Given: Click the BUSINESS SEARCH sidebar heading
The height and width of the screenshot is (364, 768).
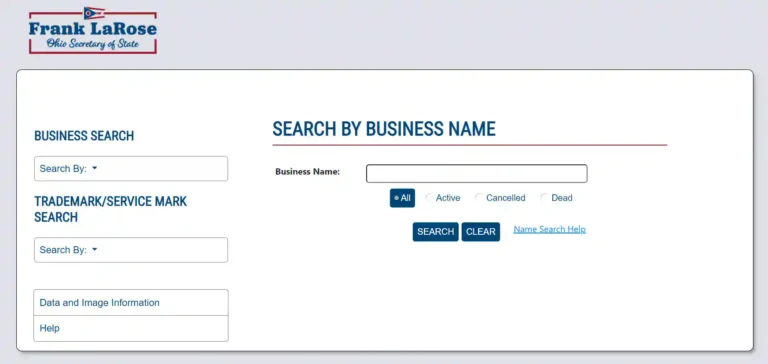Looking at the screenshot, I should (x=84, y=136).
